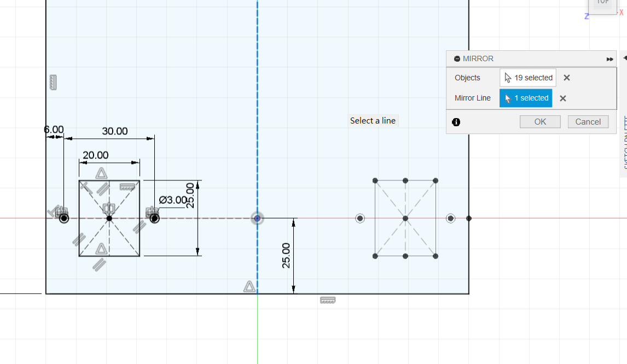Viewport: 627px width, 364px height.
Task: Collapse the MIRROR dialog using minus icon
Action: click(457, 59)
